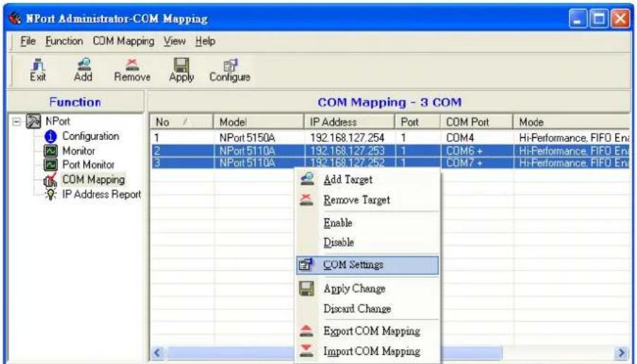The height and width of the screenshot is (364, 637).
Task: Click the Remove Target icon in context menu
Action: (307, 199)
